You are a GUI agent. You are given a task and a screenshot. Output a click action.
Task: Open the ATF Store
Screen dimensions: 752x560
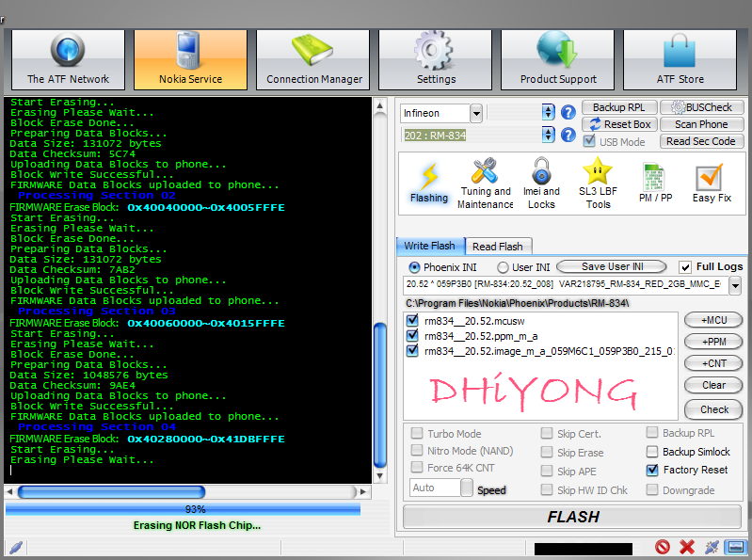point(680,60)
